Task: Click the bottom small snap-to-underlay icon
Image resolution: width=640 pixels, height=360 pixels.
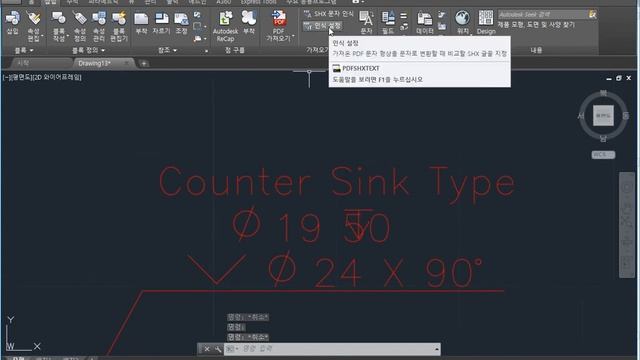Action: (198, 39)
